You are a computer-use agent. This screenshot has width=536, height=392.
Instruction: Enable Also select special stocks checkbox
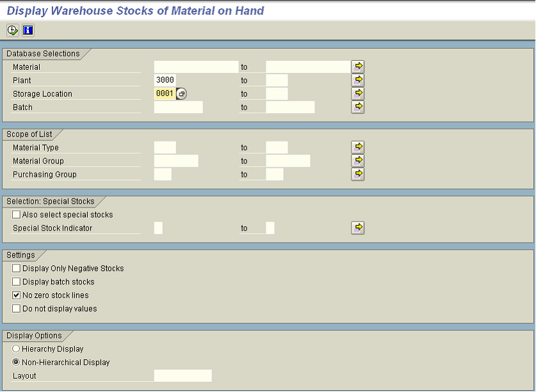point(17,215)
